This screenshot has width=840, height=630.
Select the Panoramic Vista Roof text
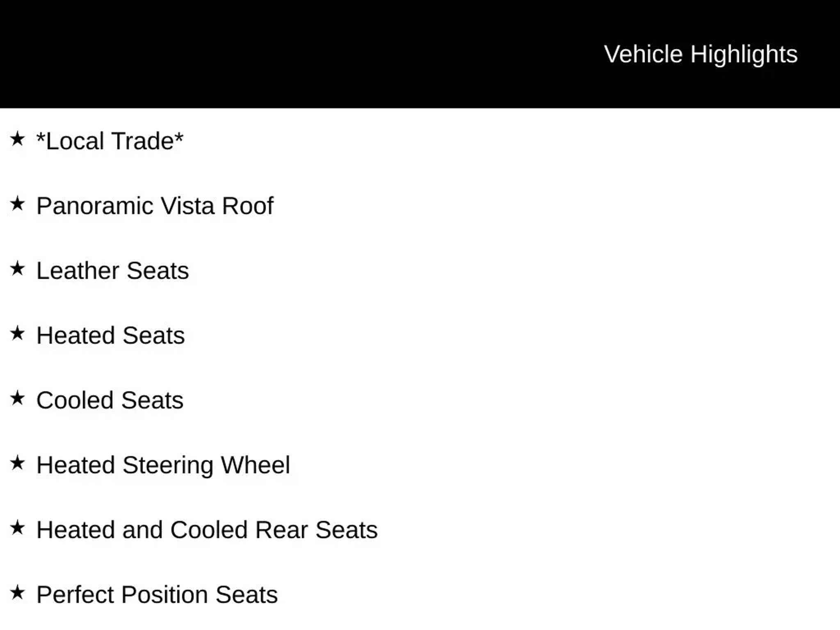155,206
